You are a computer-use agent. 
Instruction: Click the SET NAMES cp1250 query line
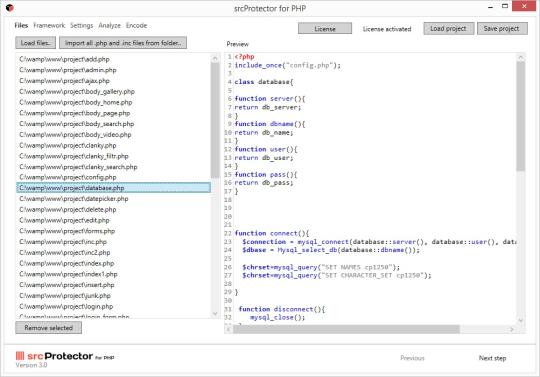(x=321, y=267)
